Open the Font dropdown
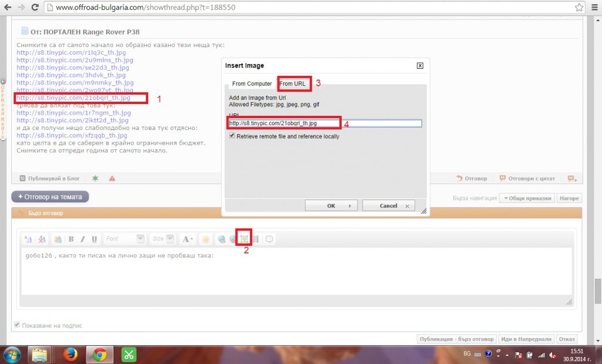The height and width of the screenshot is (364, 602). click(125, 239)
